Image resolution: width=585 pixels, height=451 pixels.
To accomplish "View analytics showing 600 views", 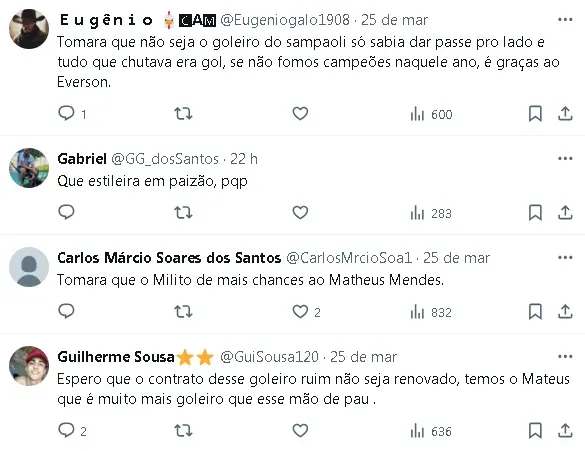I will tap(431, 114).
